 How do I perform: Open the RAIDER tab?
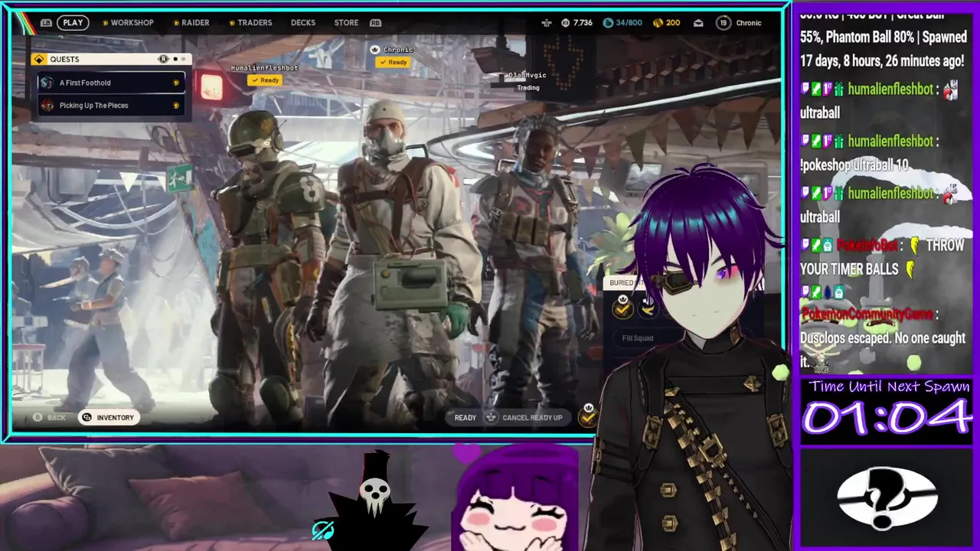point(195,22)
